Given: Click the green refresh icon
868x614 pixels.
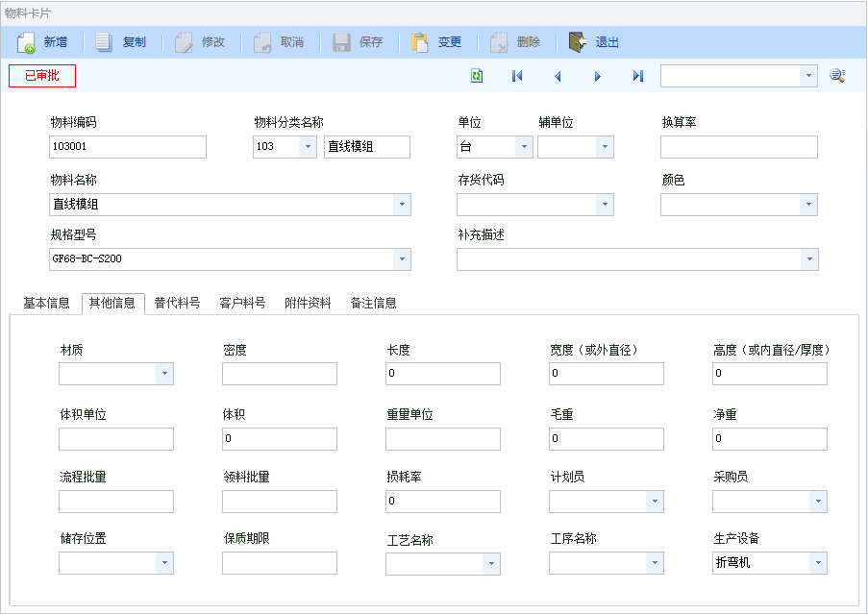Looking at the screenshot, I should pos(477,76).
